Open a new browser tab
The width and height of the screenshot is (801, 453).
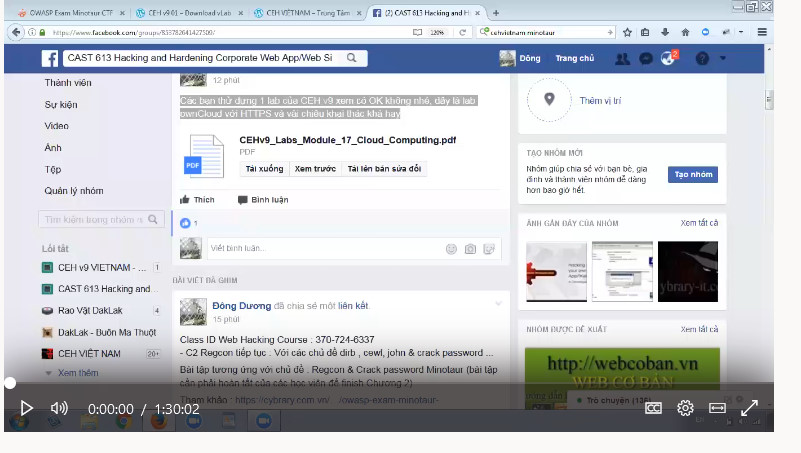coord(496,13)
